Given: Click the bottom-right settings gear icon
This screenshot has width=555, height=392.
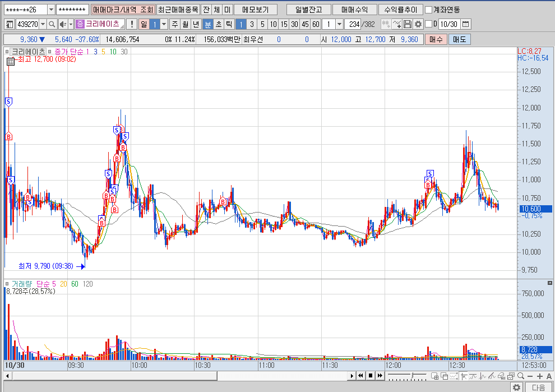Looking at the screenshot, I should (517, 387).
